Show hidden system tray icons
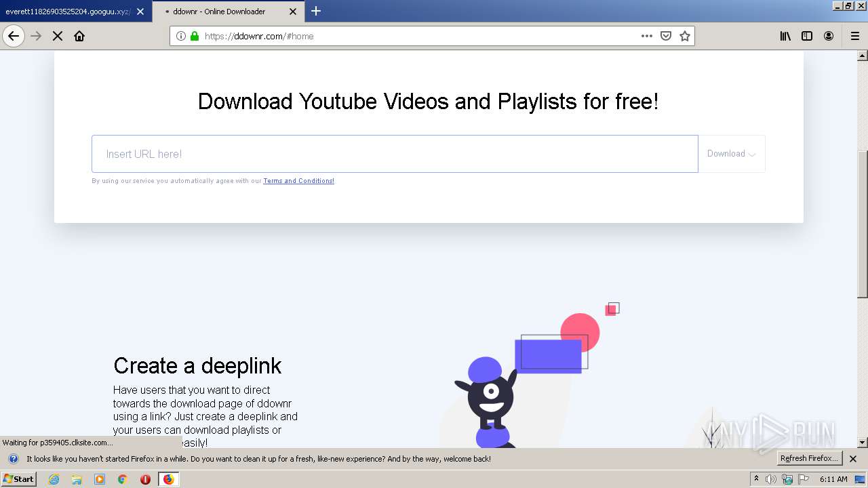 (x=757, y=479)
